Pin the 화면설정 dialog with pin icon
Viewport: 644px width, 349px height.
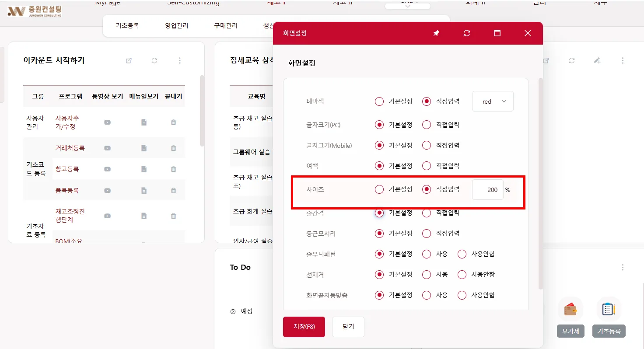[x=436, y=33]
